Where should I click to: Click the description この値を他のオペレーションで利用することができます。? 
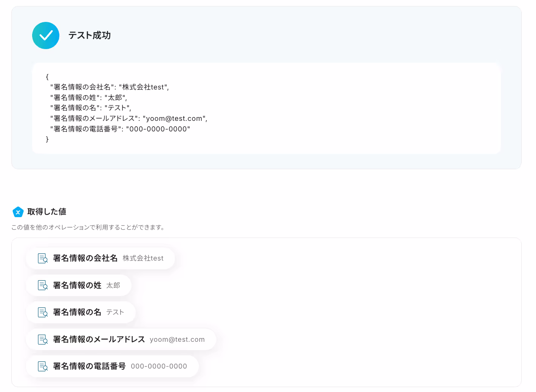[88, 227]
